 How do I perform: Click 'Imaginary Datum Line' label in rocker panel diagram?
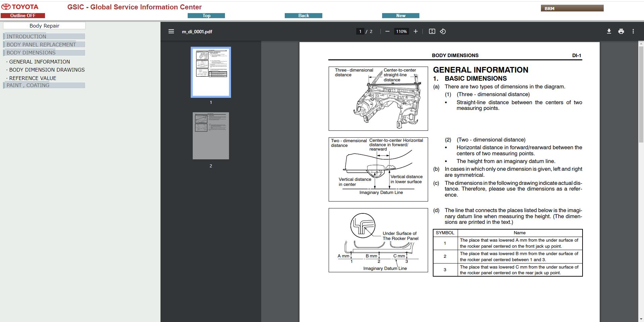385,269
